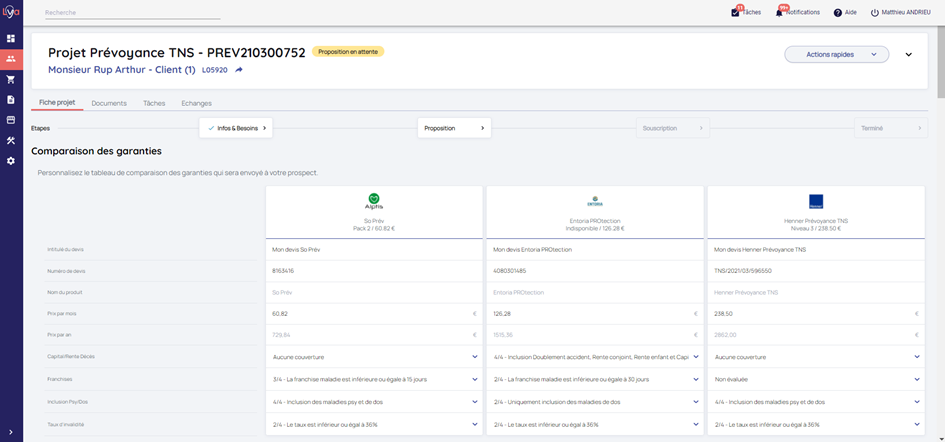Open the document icon in the sidebar
Screen dimensions: 945x442
pos(11,99)
